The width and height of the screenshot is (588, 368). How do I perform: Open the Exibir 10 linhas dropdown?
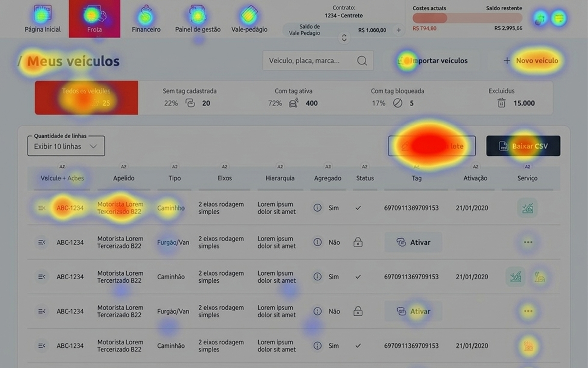[66, 146]
